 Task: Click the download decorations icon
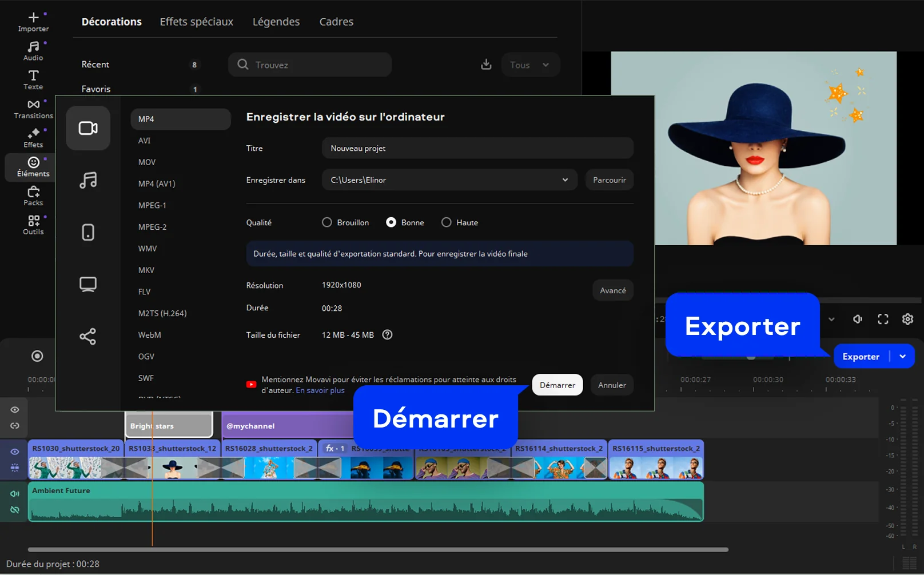pos(486,65)
